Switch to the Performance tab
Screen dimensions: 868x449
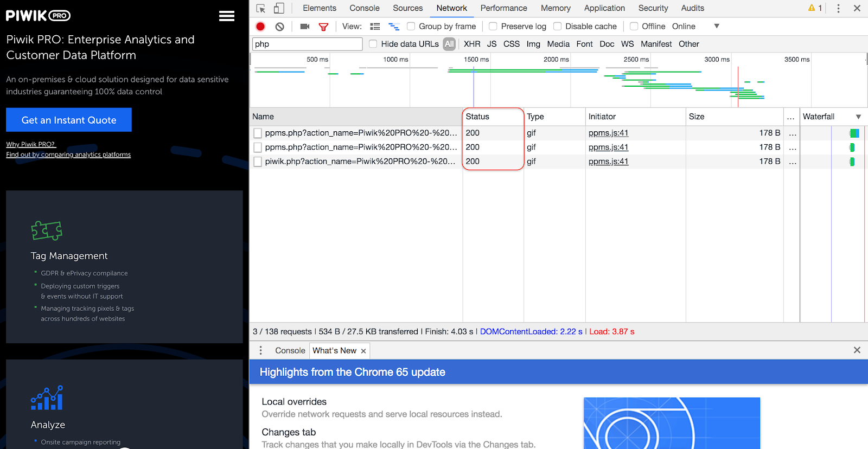[504, 8]
